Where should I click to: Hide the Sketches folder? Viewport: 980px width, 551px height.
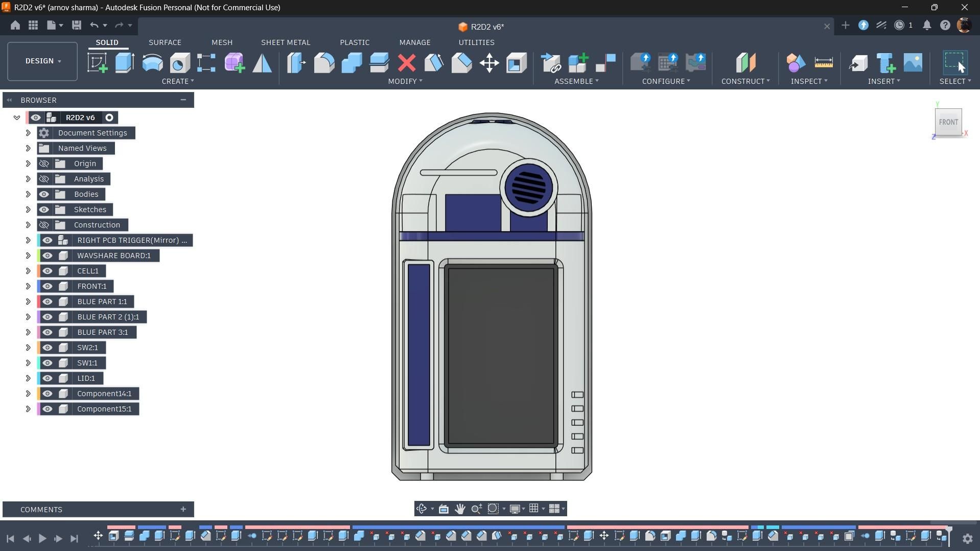(44, 210)
